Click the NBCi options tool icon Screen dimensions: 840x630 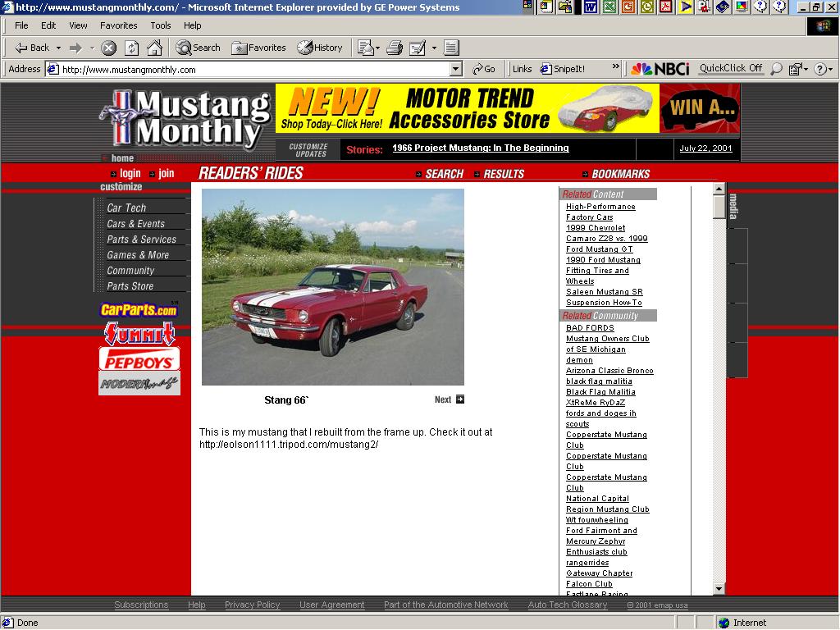(795, 69)
